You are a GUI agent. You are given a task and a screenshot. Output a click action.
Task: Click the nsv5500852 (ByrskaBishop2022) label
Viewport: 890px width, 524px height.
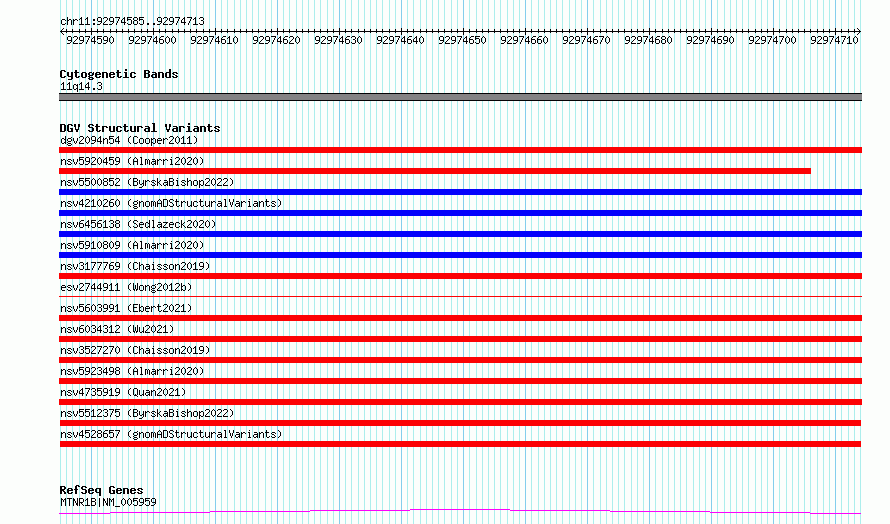[x=147, y=182]
